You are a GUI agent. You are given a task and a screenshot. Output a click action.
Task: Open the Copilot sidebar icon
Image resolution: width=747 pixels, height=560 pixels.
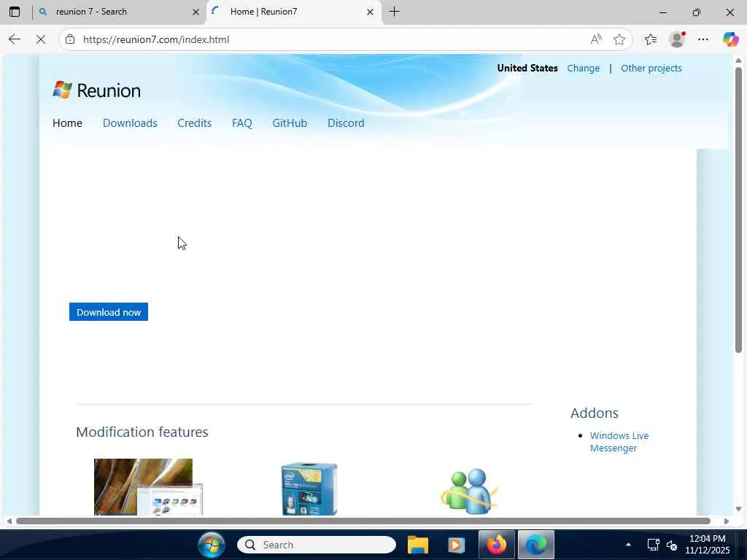pyautogui.click(x=729, y=39)
